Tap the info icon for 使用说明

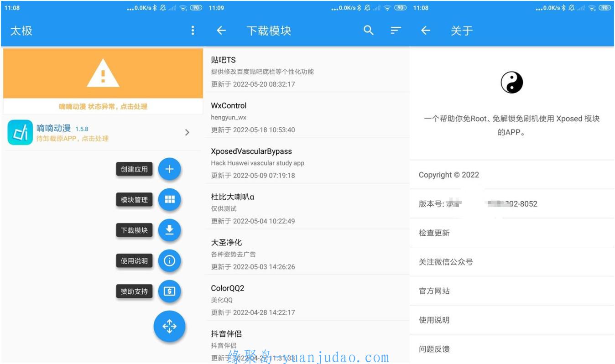point(169,260)
